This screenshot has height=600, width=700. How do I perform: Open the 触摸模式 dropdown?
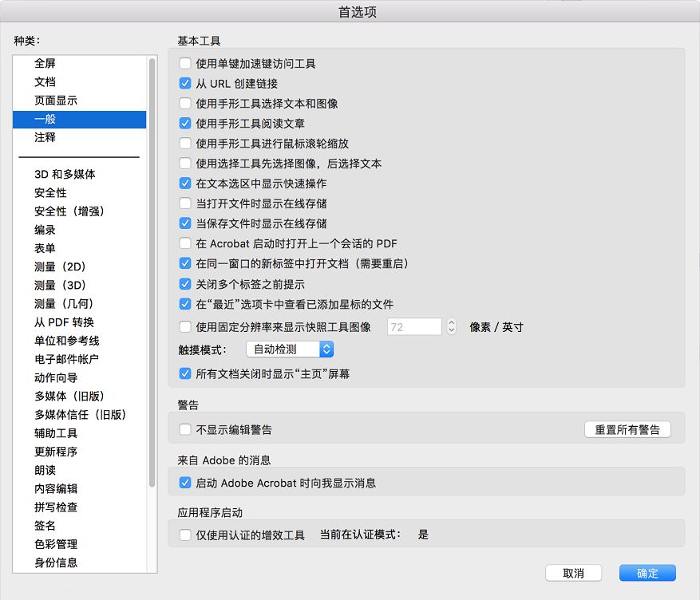[290, 349]
